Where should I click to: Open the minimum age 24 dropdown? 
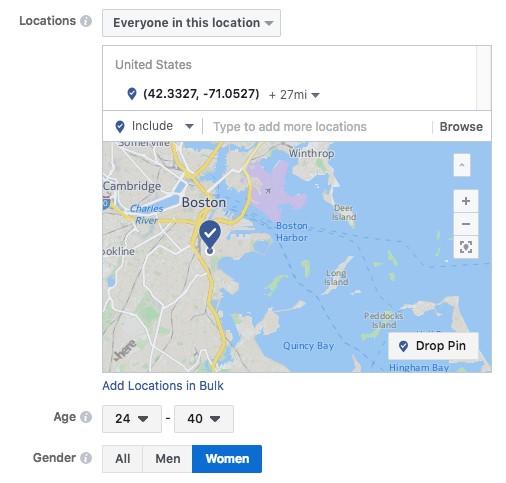pos(132,419)
